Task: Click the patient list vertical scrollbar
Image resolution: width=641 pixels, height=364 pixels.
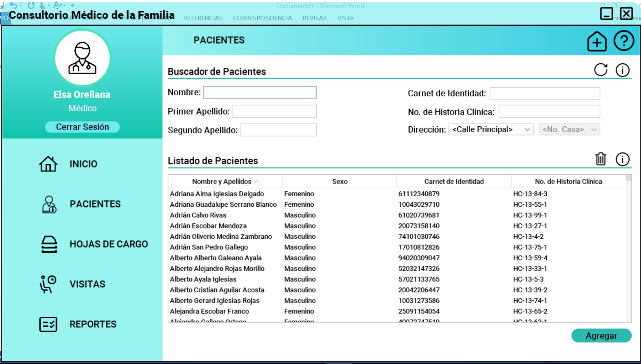Action: pyautogui.click(x=629, y=248)
